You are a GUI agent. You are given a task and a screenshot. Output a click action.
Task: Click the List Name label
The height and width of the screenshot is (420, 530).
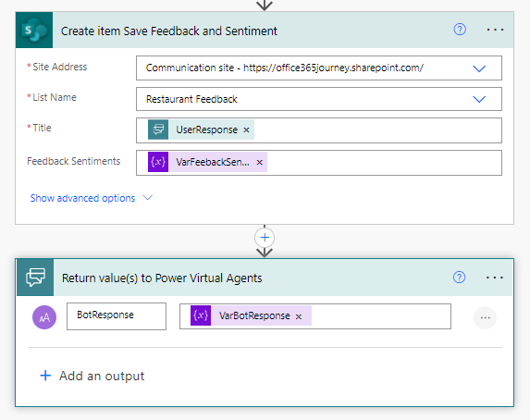(55, 97)
